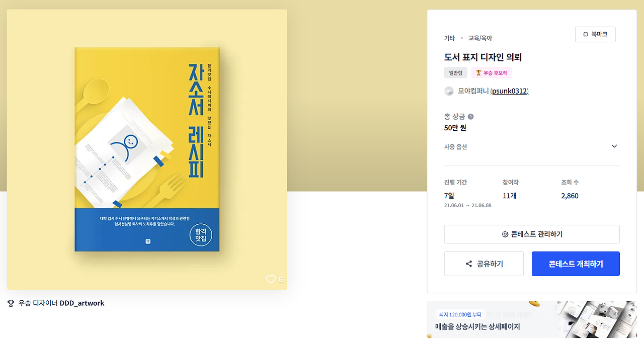Click the 모야컴퍼니 profile avatar icon
The height and width of the screenshot is (341, 644).
pyautogui.click(x=449, y=91)
